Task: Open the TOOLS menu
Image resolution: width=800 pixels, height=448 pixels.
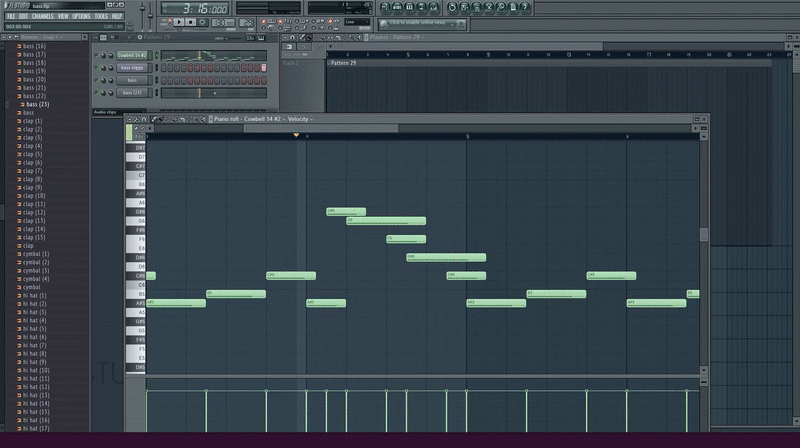Action: point(102,16)
